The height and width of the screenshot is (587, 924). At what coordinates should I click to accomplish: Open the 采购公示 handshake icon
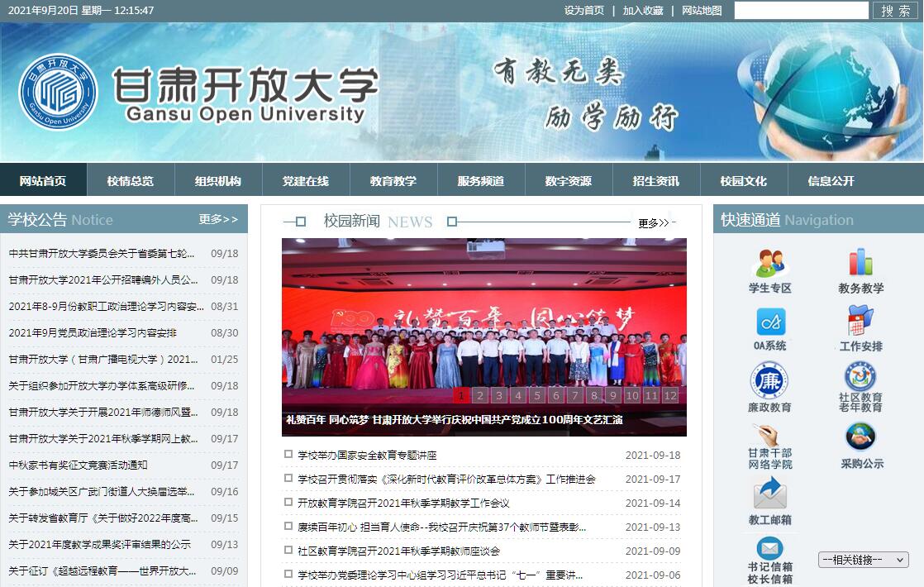(861, 437)
